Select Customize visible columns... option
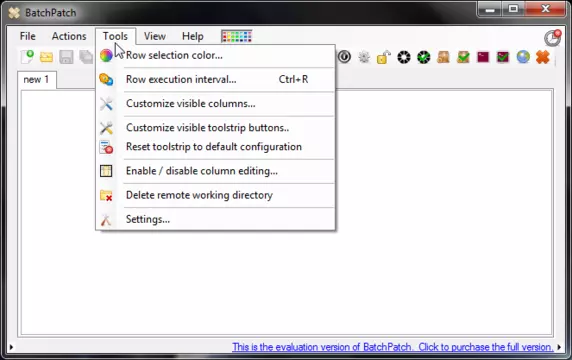Screen dimensions: 572x360 216,104
